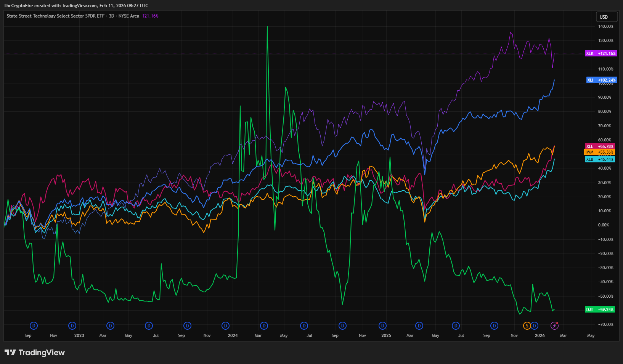Click the −10.00% price axis label

605,239
